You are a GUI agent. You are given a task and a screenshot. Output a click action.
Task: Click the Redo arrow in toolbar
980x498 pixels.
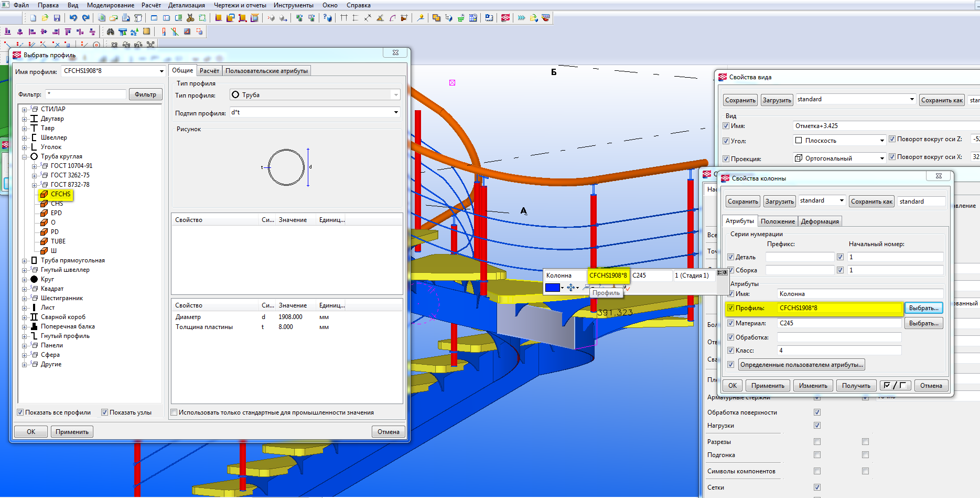(85, 18)
